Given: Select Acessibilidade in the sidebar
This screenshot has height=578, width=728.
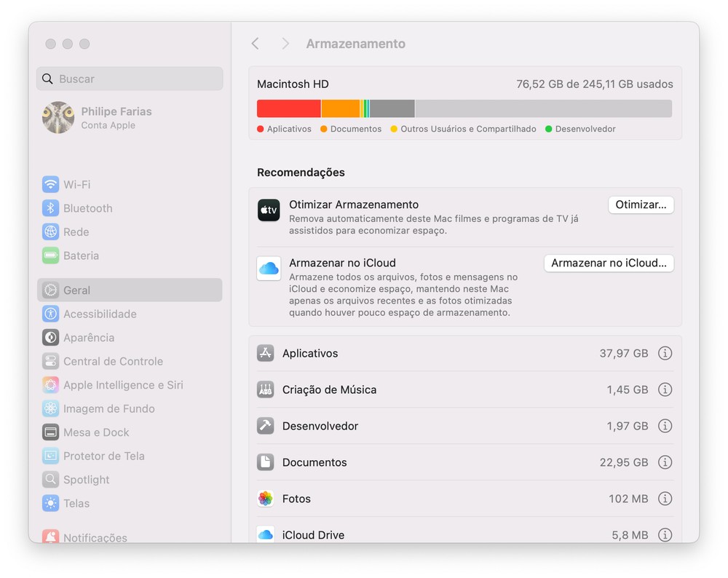Looking at the screenshot, I should tap(100, 314).
